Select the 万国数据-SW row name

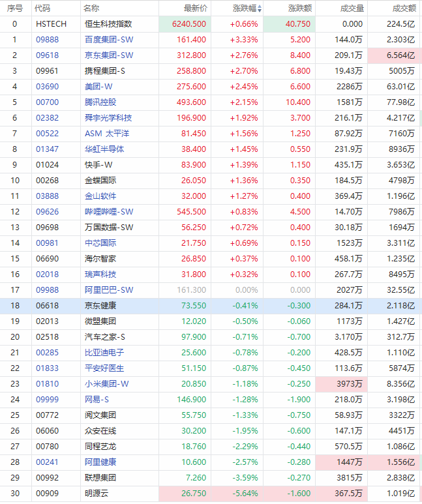(109, 228)
